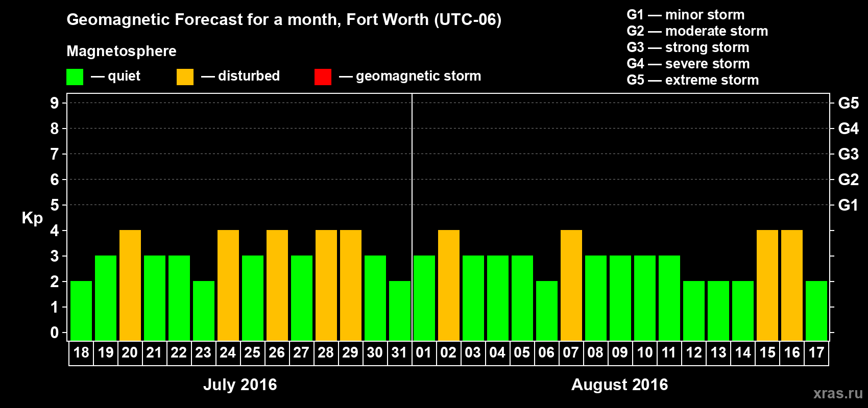Click date label '21' on x-axis

(x=154, y=353)
